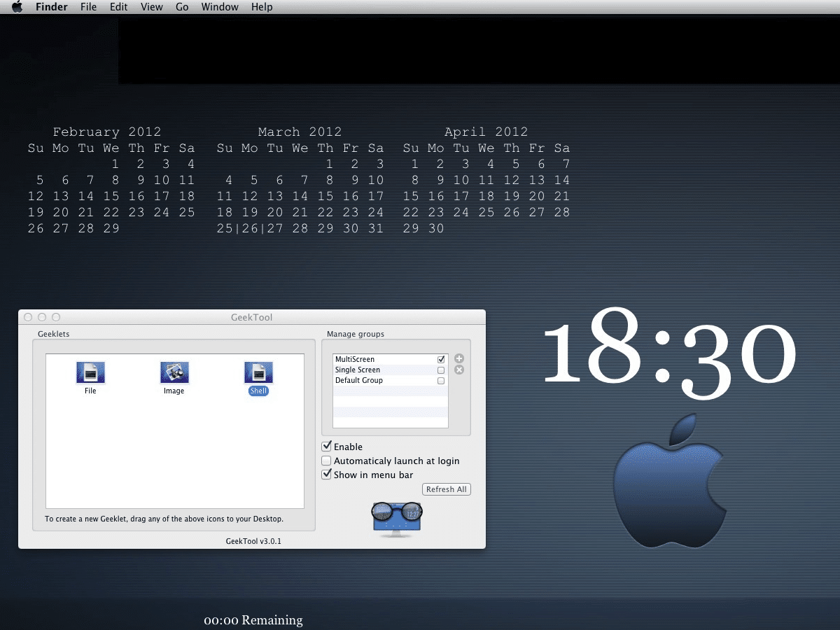
Task: Click the March 2012 calendar geeklet
Action: [x=300, y=178]
